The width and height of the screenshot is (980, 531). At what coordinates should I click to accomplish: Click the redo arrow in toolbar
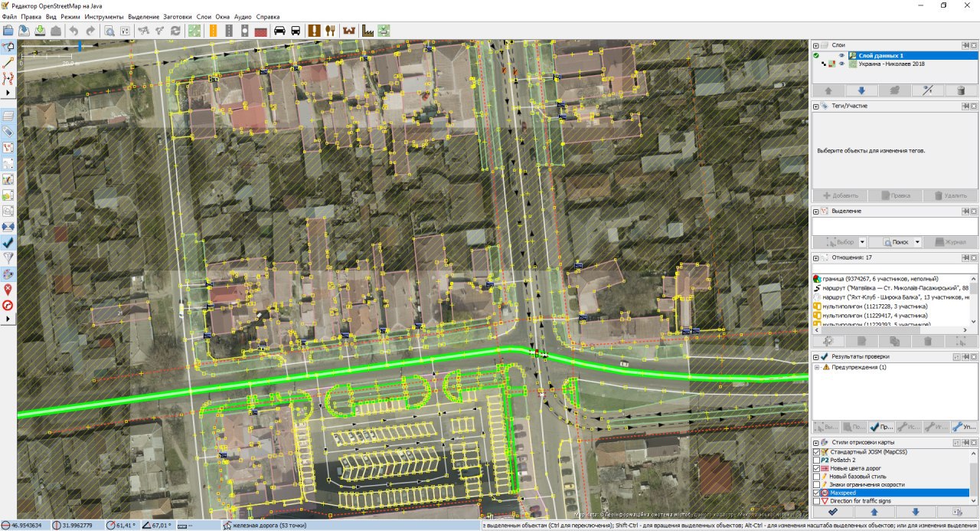[90, 31]
